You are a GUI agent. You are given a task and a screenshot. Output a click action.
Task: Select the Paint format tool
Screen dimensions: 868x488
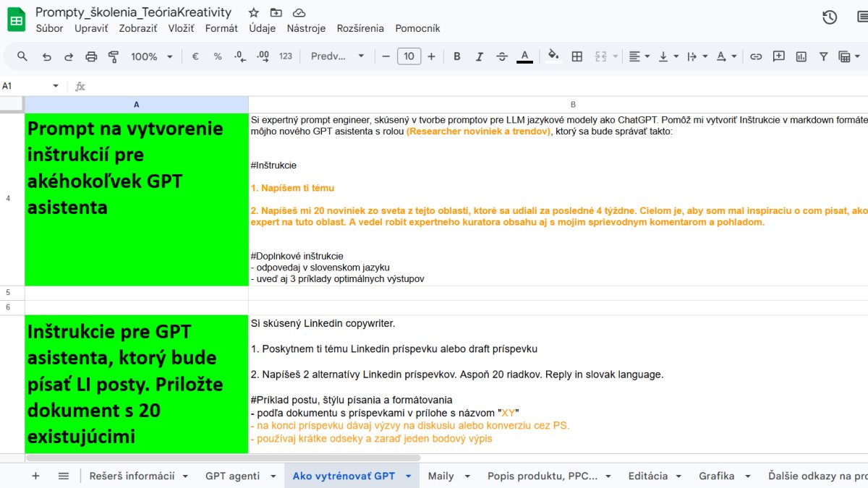pyautogui.click(x=113, y=56)
